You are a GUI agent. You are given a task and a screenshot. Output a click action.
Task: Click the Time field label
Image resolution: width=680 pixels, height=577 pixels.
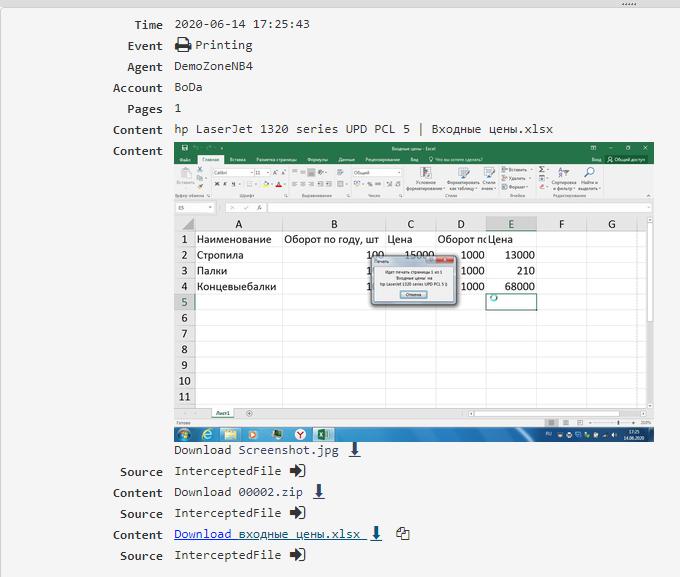[x=148, y=25]
